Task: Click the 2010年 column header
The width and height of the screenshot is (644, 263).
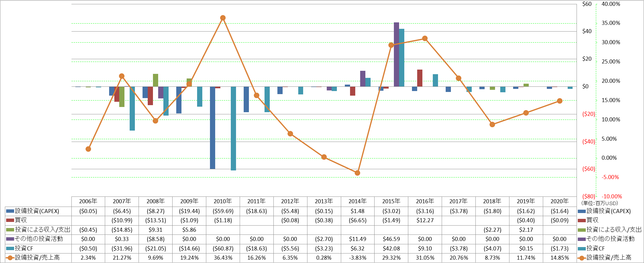Action: click(223, 201)
